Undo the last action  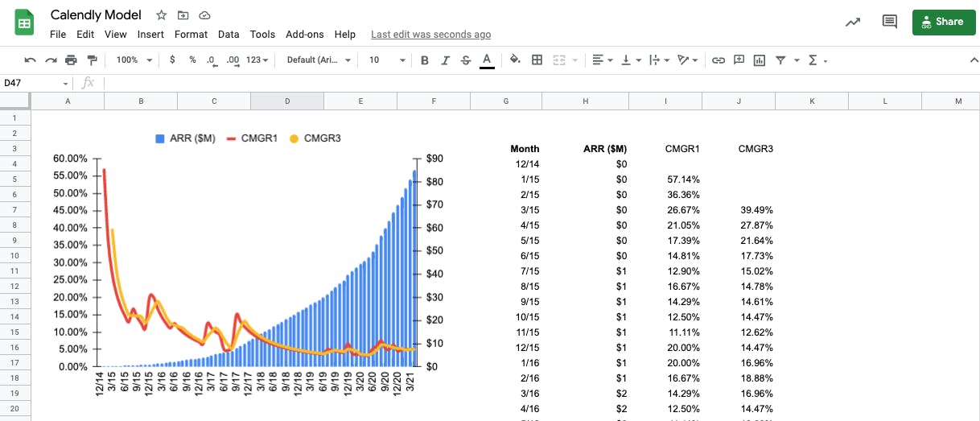click(31, 60)
